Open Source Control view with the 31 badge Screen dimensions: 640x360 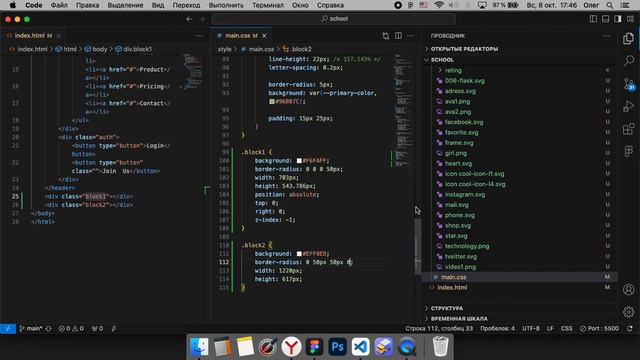coord(629,84)
